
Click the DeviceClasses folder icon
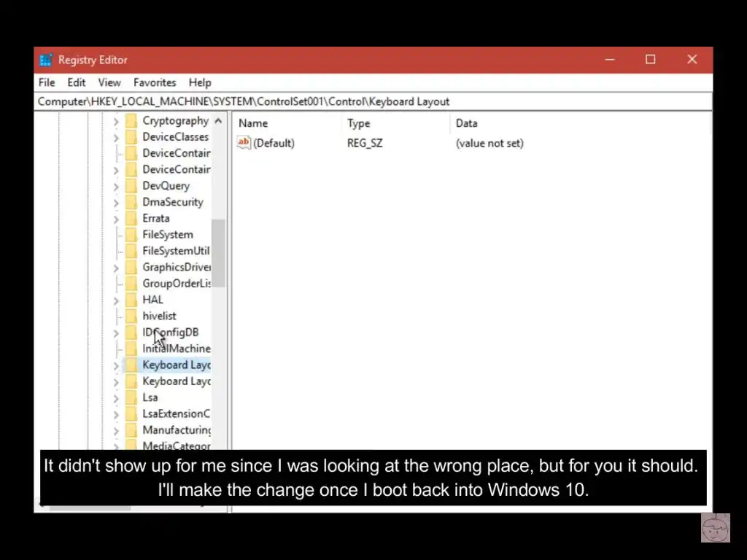131,137
